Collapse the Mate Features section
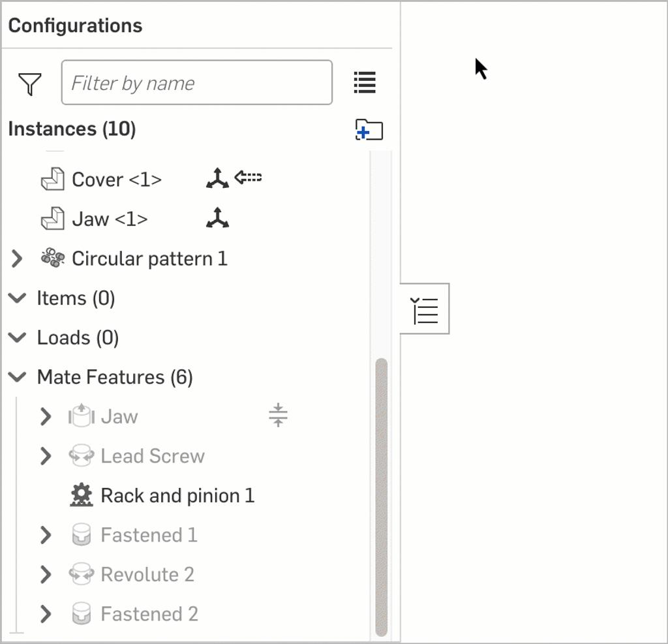 17,376
